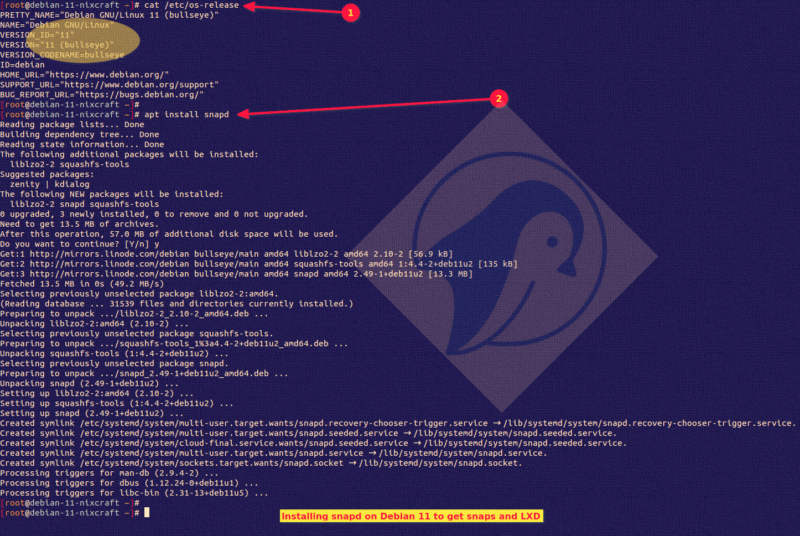Click the Get:3 snapd download line
This screenshot has width=800, height=536.
[237, 274]
